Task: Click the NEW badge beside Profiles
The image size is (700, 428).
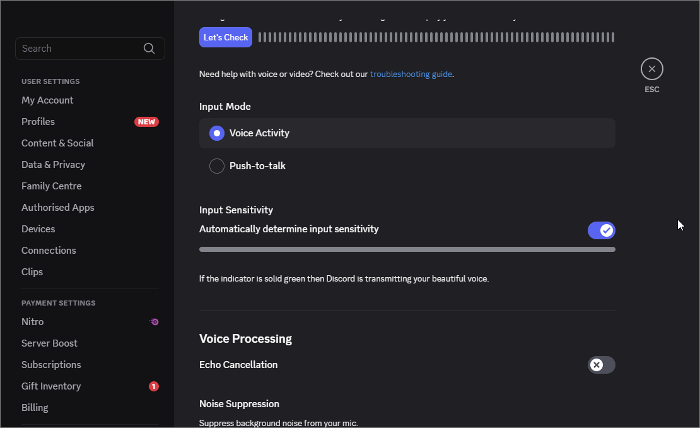Action: click(x=146, y=122)
